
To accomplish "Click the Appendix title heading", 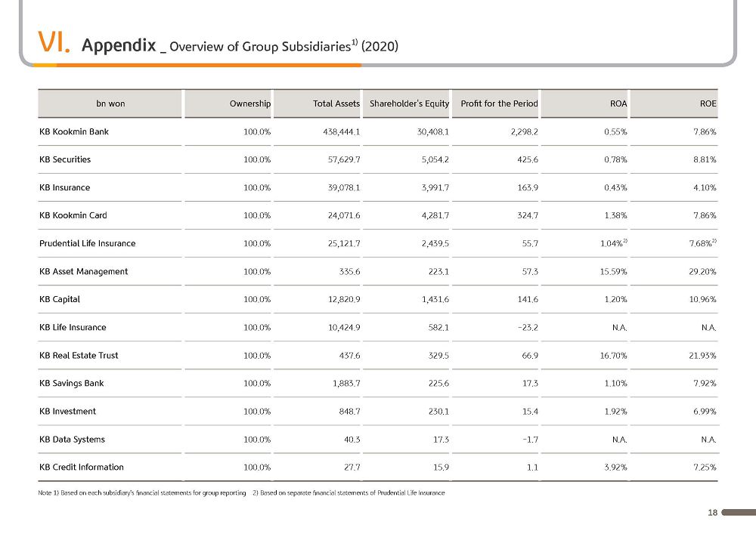I will click(119, 45).
